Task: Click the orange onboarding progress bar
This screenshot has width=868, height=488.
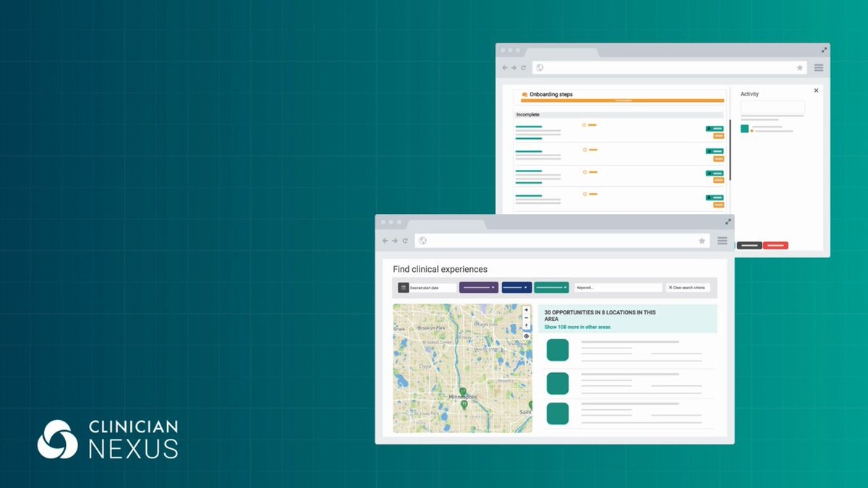Action: [x=622, y=100]
